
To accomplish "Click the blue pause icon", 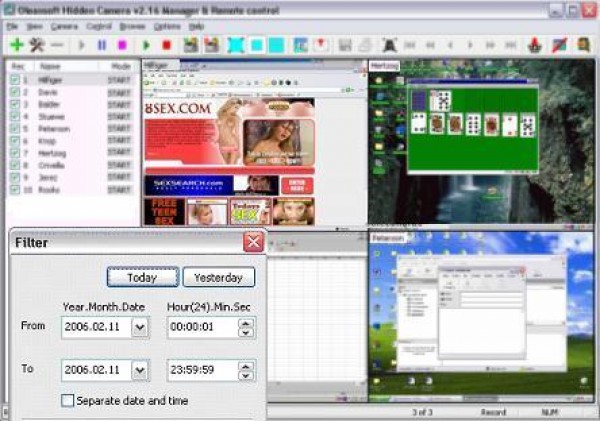I will [102, 45].
